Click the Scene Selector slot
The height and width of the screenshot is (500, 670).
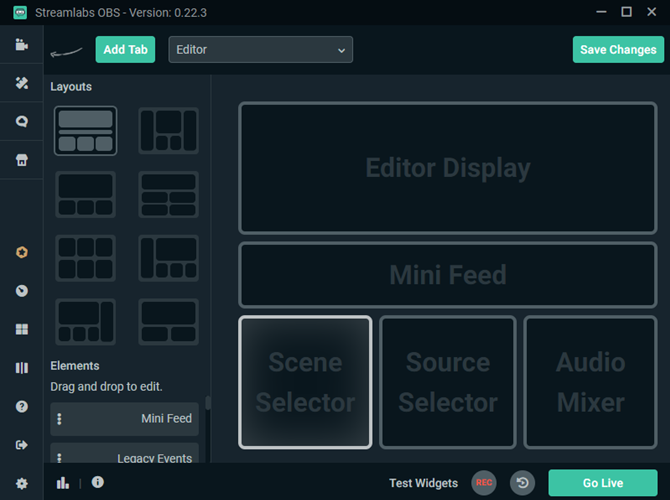[305, 382]
